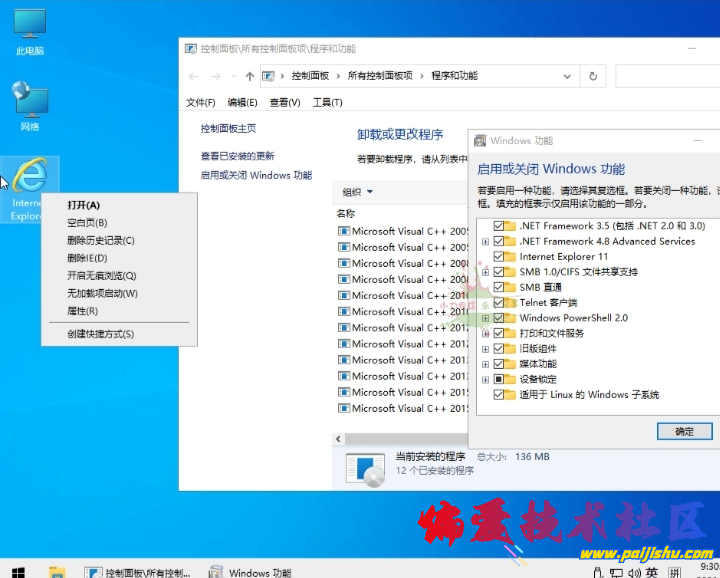The image size is (720, 578).
Task: Open File Explorer from the taskbar
Action: 57,572
